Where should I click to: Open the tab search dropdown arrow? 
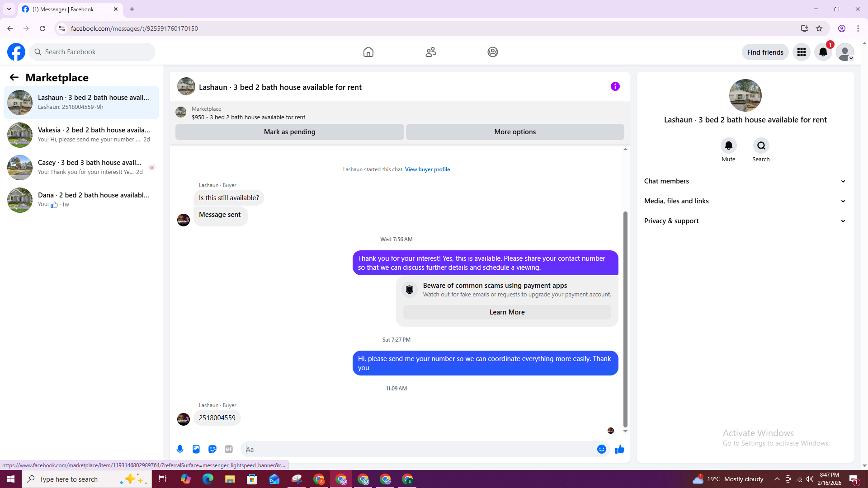pos(9,9)
